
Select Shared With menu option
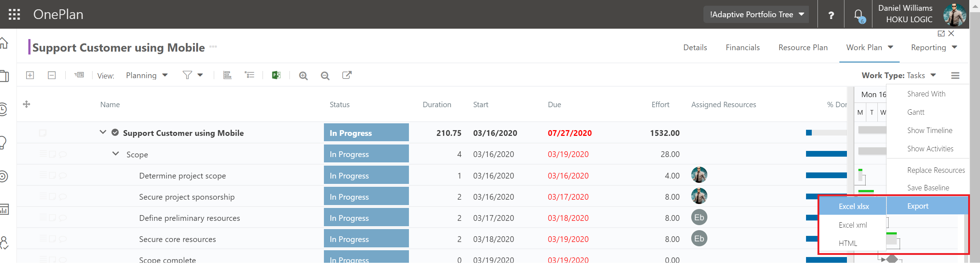click(926, 94)
